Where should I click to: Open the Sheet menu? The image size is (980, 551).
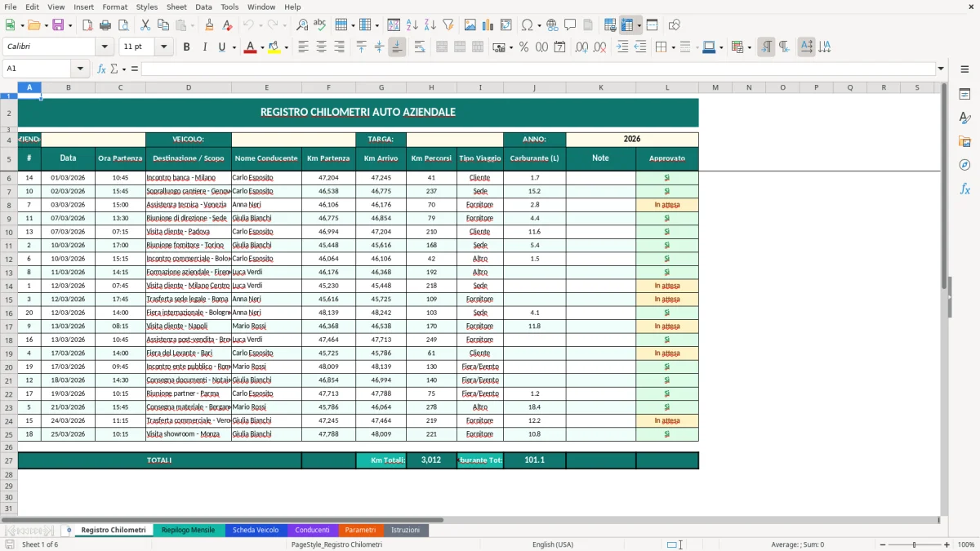tap(176, 7)
